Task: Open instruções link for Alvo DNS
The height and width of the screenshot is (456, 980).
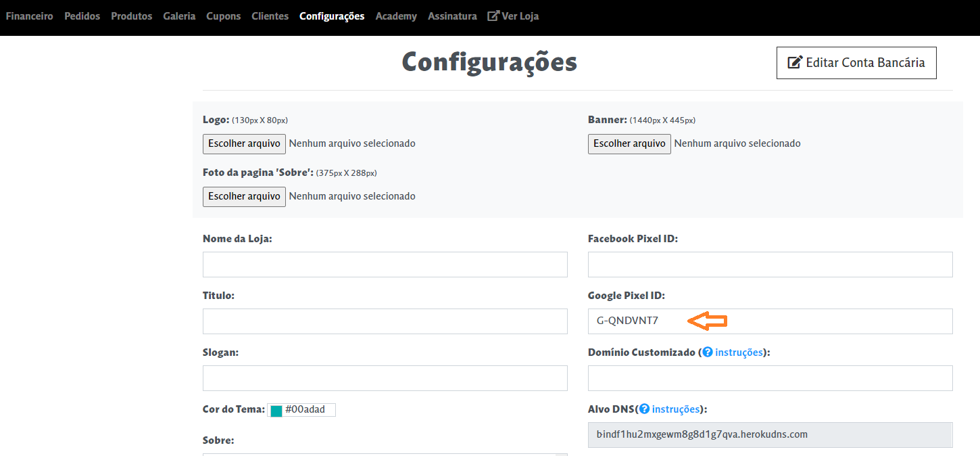Action: pyautogui.click(x=676, y=409)
